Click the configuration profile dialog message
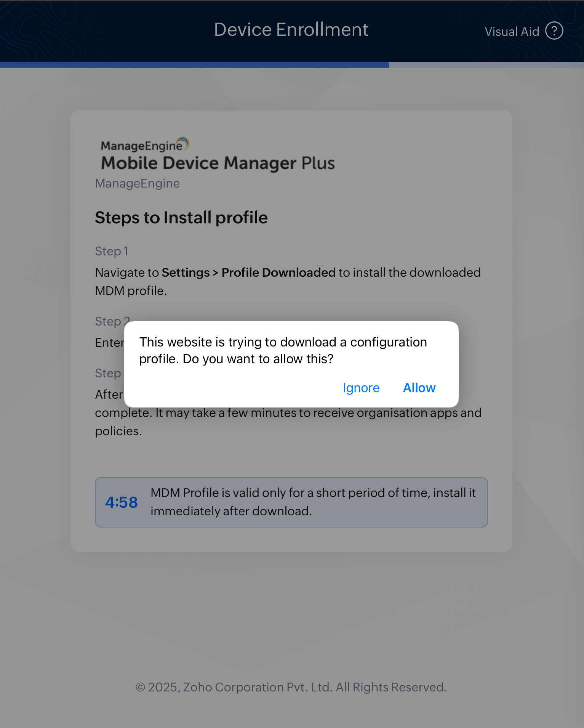Viewport: 584px width, 728px height. point(283,350)
